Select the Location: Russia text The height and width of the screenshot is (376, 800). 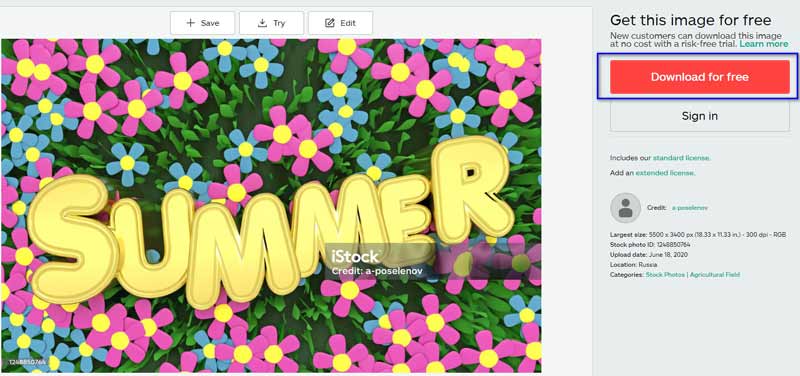coord(633,265)
